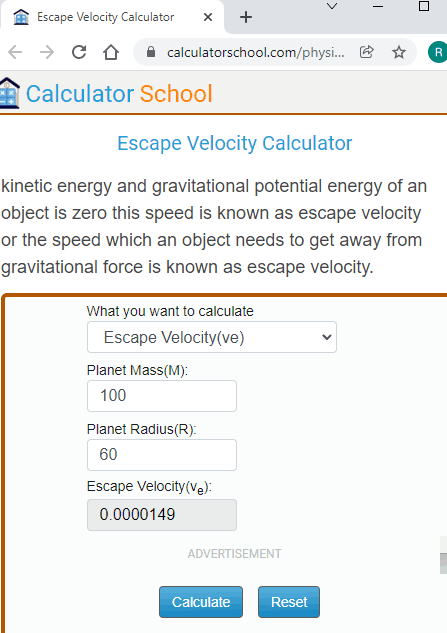The height and width of the screenshot is (633, 447).
Task: Reload the page with refresh icon
Action: (x=79, y=52)
